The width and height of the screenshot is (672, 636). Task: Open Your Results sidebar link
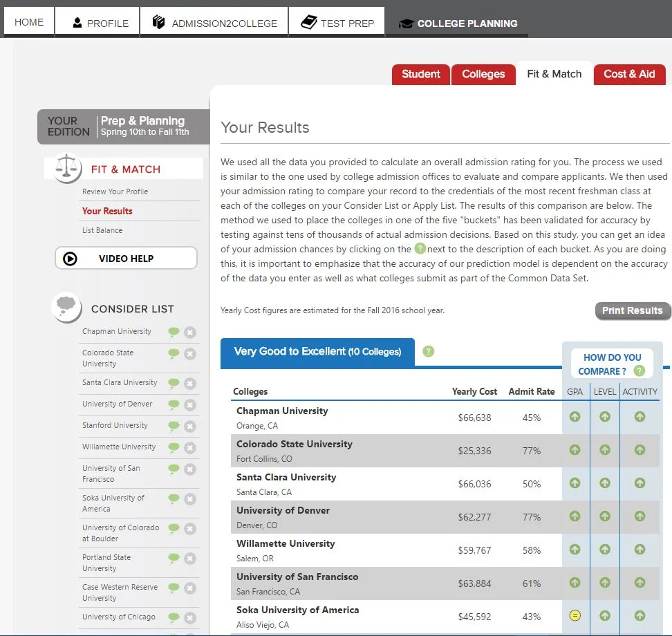[107, 211]
